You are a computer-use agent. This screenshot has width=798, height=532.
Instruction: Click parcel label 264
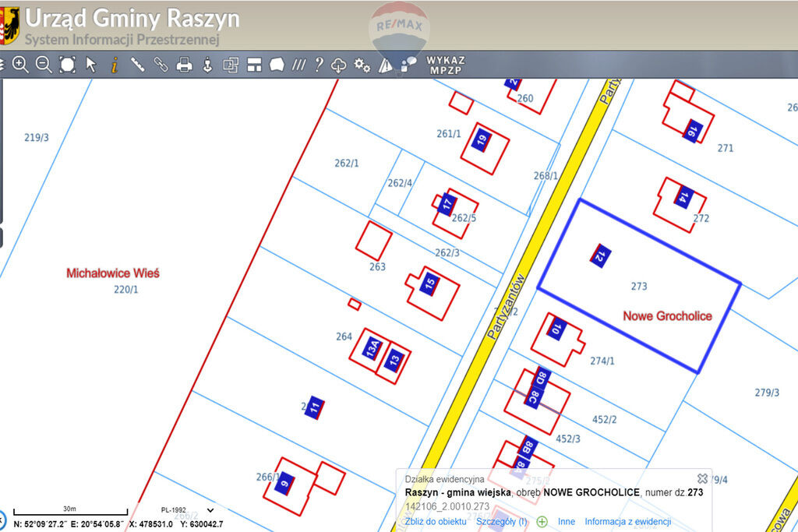coord(344,336)
